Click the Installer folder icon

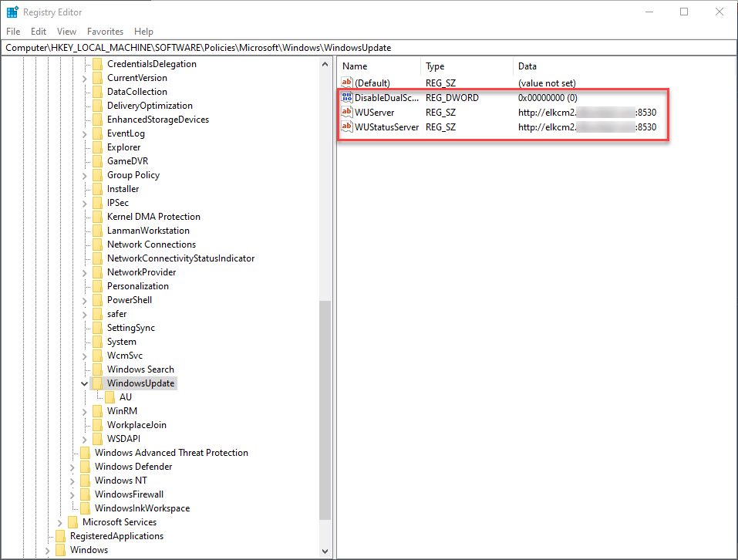point(97,189)
